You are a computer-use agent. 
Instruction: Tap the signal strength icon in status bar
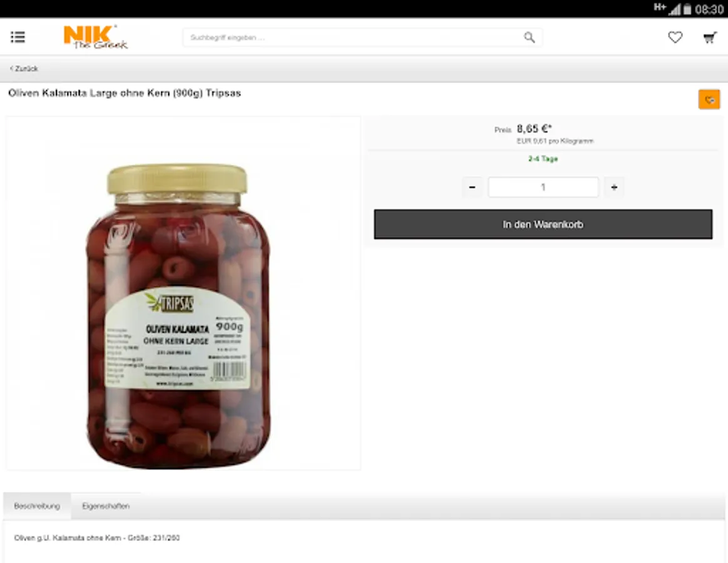(x=674, y=9)
